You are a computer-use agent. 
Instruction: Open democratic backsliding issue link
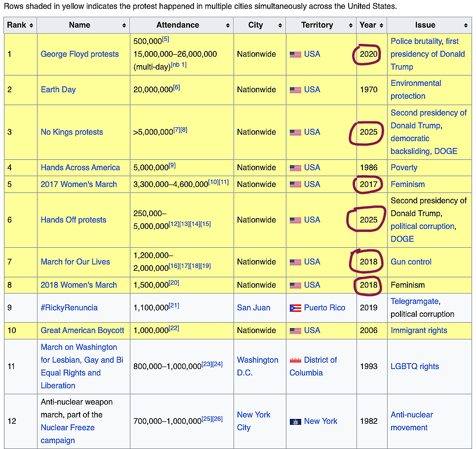[x=410, y=145]
